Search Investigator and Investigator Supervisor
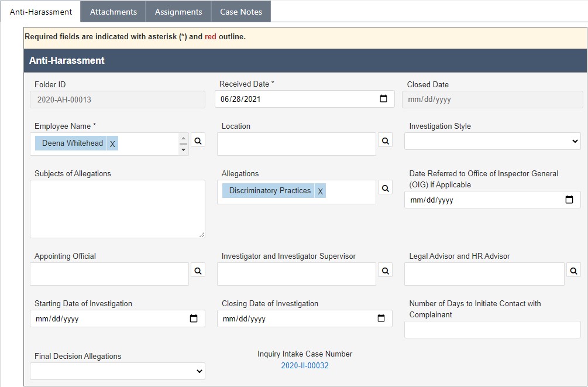588x387 pixels. coord(385,270)
